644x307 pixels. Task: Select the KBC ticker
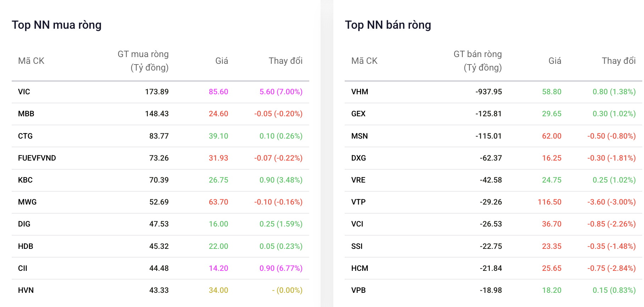click(25, 180)
